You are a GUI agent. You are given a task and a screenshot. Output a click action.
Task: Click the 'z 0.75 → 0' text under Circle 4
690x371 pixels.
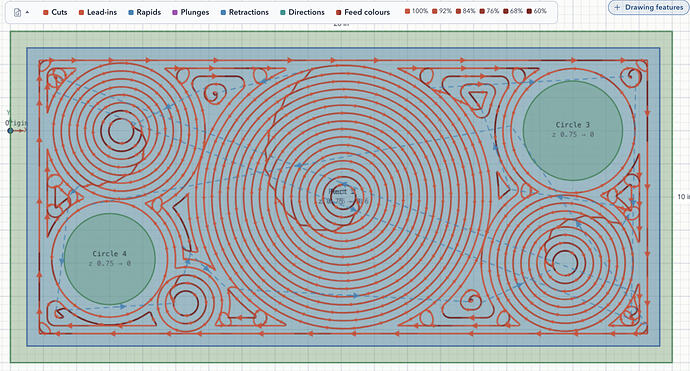110,264
